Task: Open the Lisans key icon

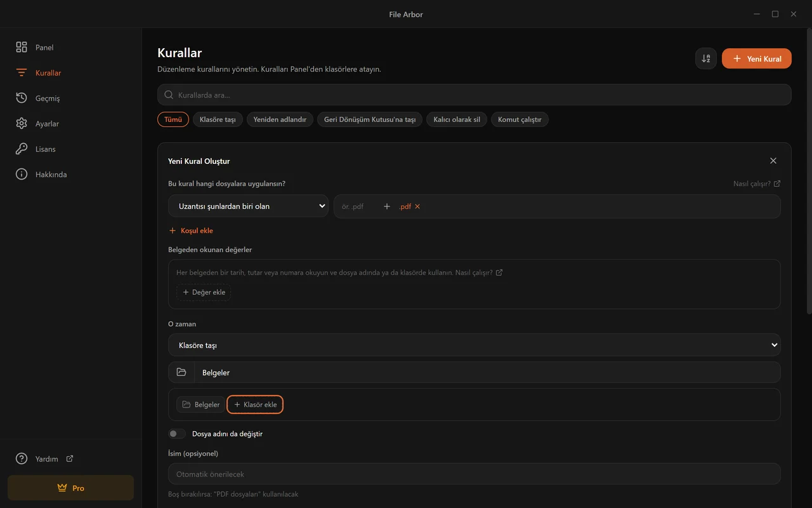Action: [x=22, y=149]
